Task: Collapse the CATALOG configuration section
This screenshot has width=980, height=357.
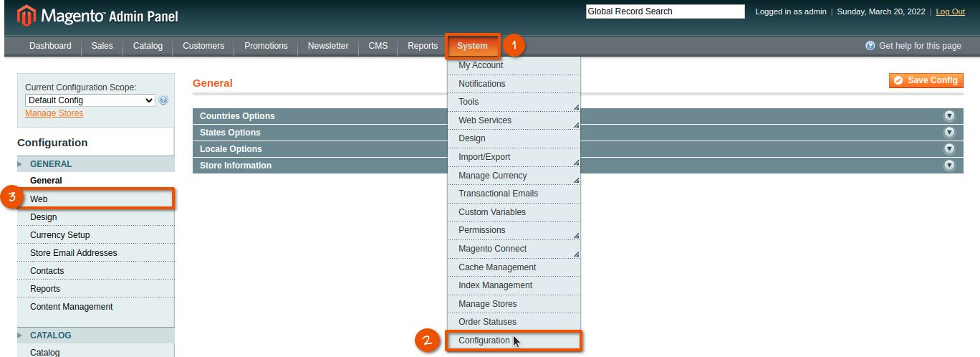Action: tap(95, 335)
